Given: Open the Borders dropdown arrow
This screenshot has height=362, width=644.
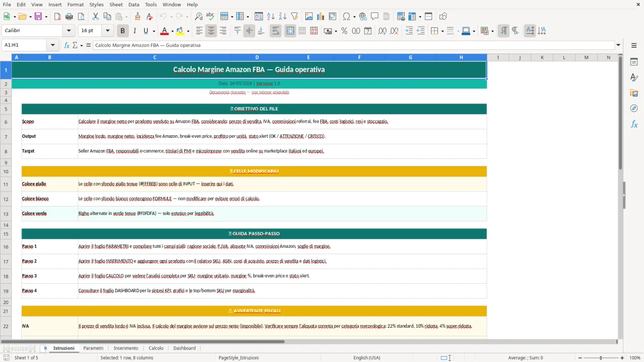Looking at the screenshot, I should click(442, 31).
